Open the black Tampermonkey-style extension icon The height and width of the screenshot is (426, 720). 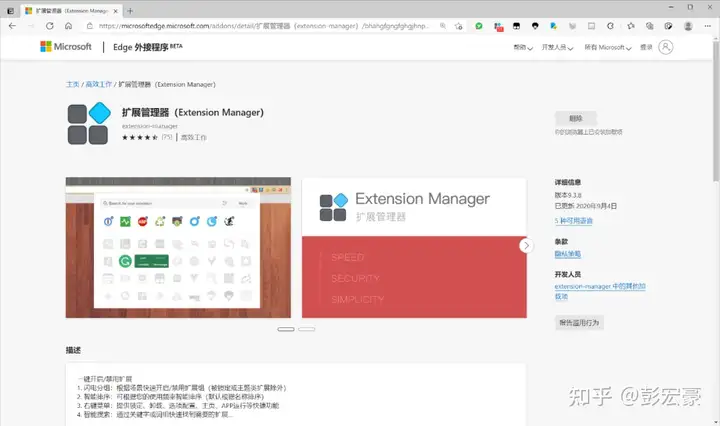(x=517, y=26)
